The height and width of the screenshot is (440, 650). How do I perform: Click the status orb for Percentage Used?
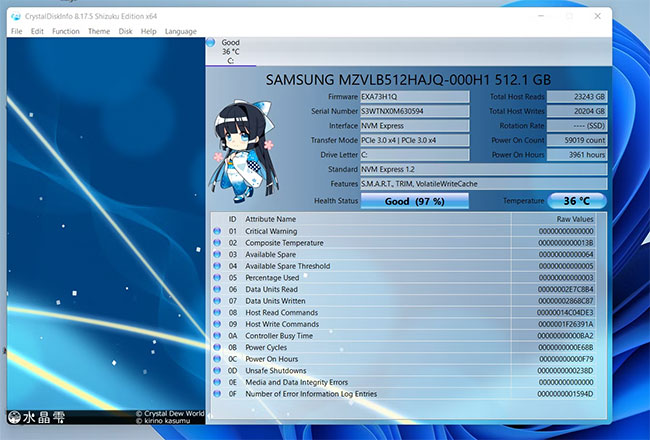(218, 277)
